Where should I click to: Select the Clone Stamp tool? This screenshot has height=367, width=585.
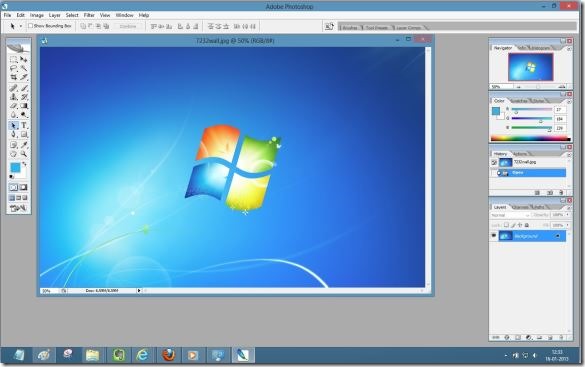click(13, 97)
